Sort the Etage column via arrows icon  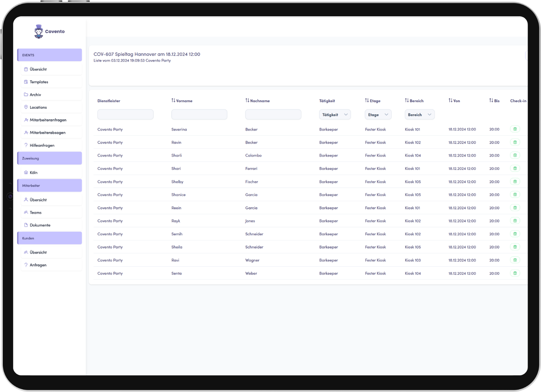[367, 100]
